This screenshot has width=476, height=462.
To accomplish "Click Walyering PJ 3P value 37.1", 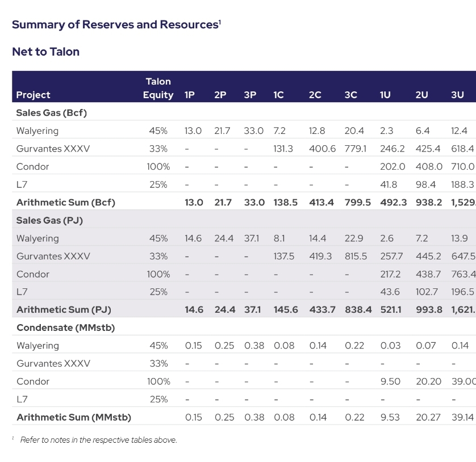I will pyautogui.click(x=252, y=238).
